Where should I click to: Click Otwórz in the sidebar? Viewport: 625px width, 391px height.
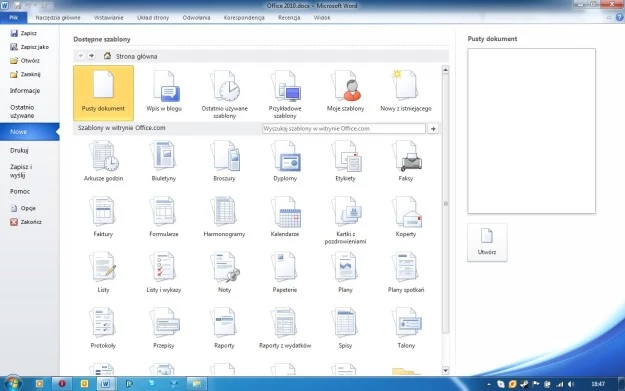pyautogui.click(x=25, y=61)
